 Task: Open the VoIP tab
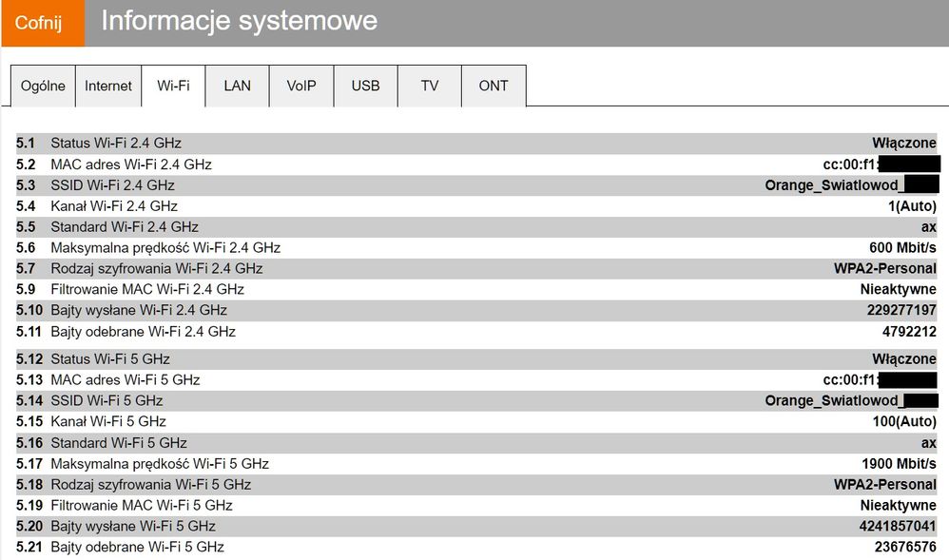300,86
